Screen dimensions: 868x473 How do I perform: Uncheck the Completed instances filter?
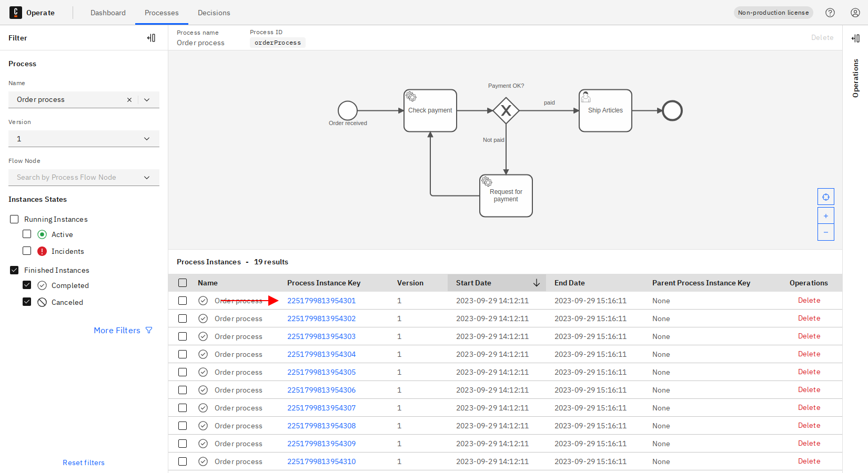pyautogui.click(x=27, y=285)
